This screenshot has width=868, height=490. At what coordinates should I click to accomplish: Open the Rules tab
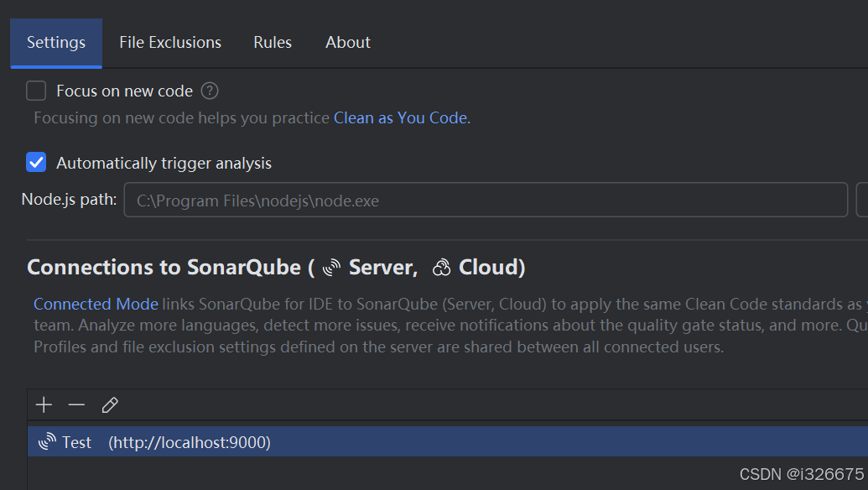pos(273,43)
